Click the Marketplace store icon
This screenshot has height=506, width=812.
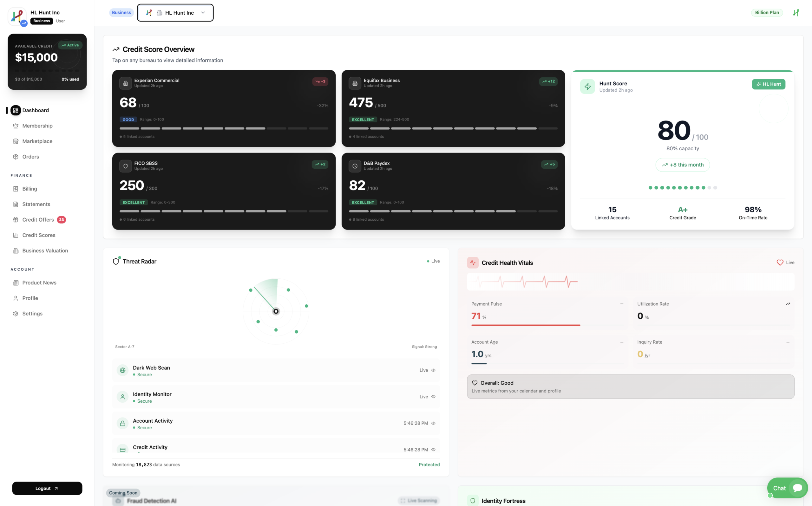(x=16, y=141)
